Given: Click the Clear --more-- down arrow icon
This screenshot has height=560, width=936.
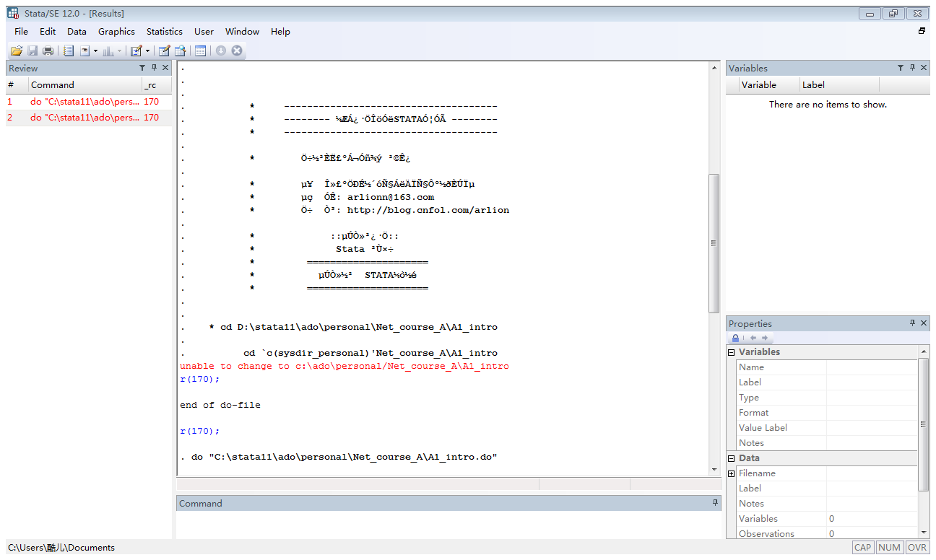Looking at the screenshot, I should (x=221, y=51).
